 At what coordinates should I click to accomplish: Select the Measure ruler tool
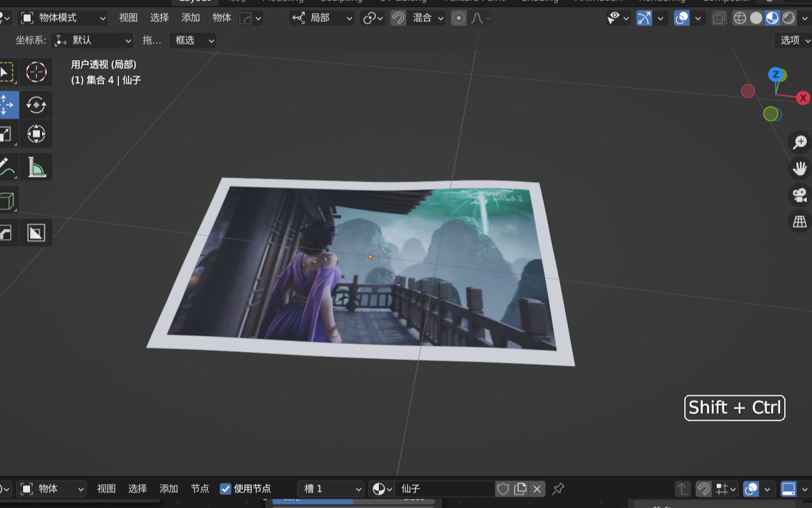tap(36, 167)
